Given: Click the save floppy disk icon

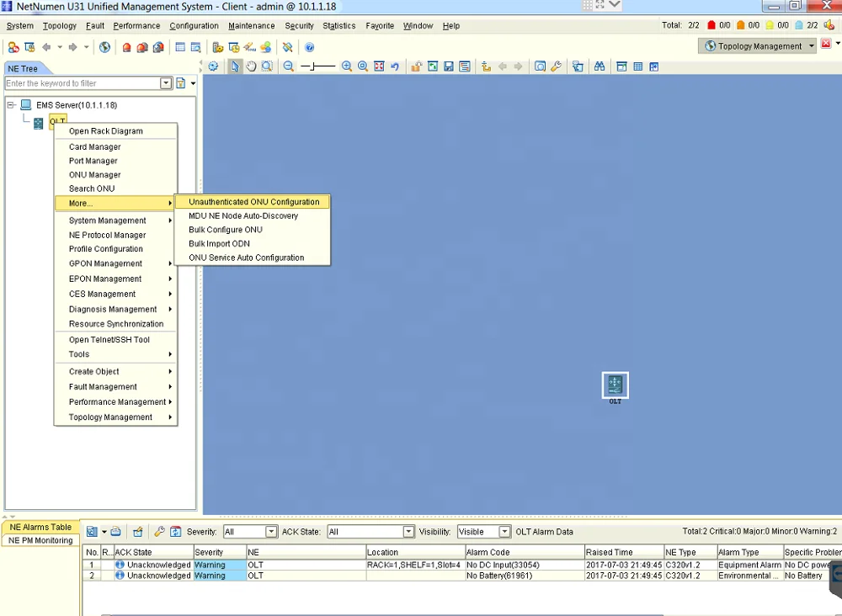Looking at the screenshot, I should 449,66.
